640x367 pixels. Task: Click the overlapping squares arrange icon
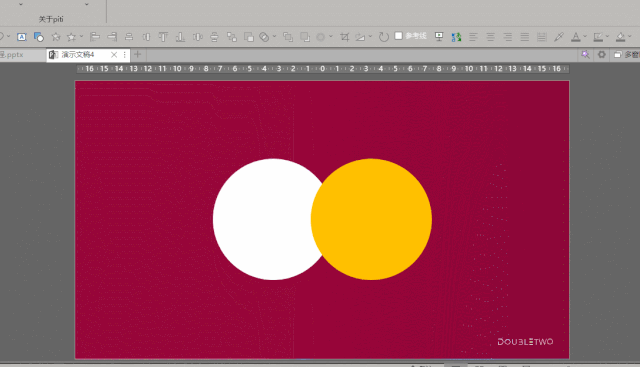(249, 37)
